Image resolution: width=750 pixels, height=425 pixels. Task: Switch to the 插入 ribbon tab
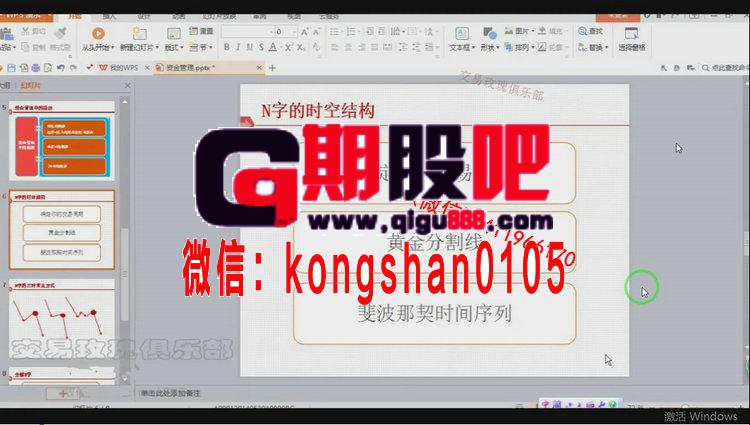click(x=110, y=16)
